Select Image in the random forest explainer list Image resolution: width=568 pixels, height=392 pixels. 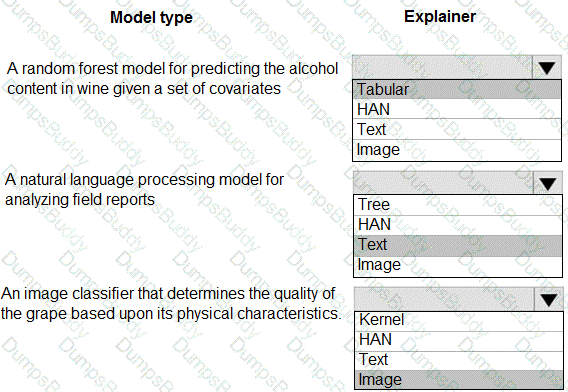pos(457,150)
